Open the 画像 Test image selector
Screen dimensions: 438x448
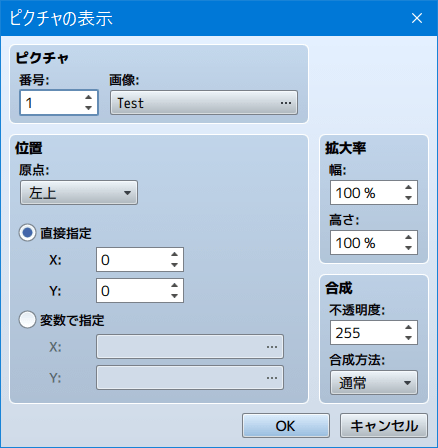tap(204, 103)
